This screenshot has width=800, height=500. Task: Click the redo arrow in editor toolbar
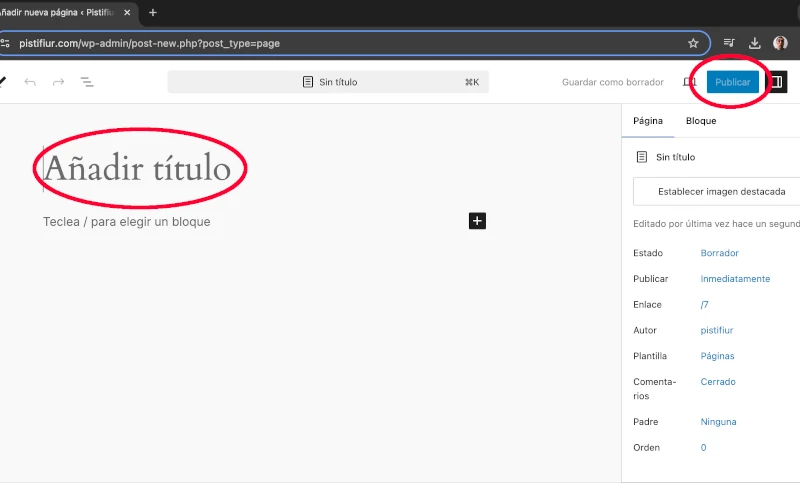pyautogui.click(x=58, y=82)
